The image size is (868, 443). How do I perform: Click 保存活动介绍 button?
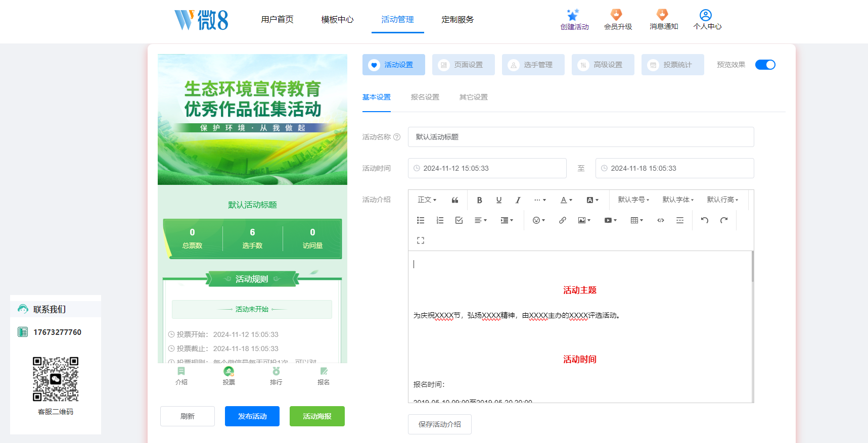point(440,424)
